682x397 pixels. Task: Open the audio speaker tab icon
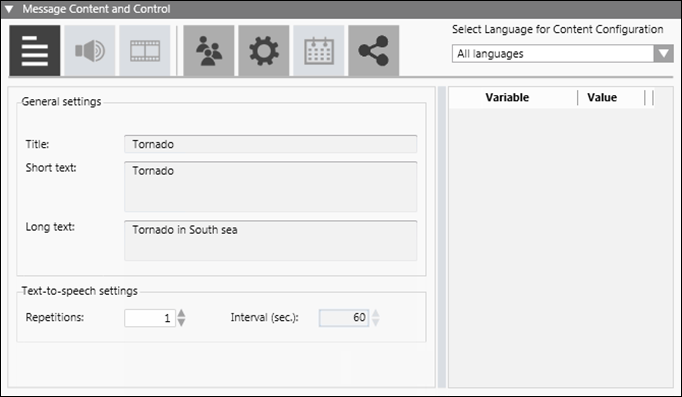(x=90, y=50)
